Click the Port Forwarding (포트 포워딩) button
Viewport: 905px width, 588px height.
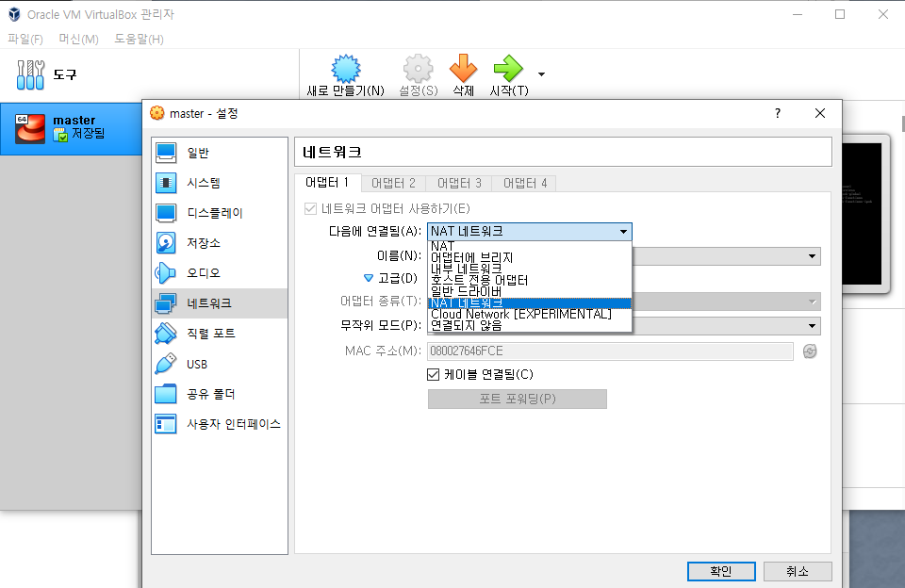click(518, 399)
